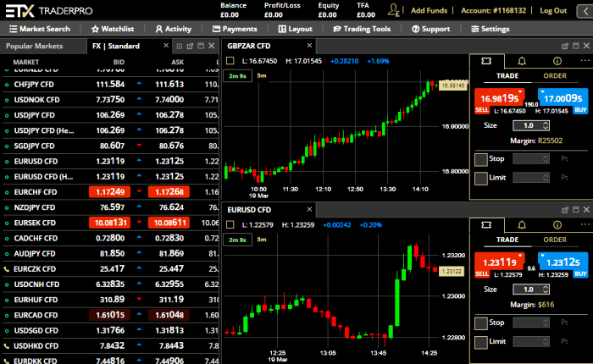Open the Watchlist menu

(113, 29)
